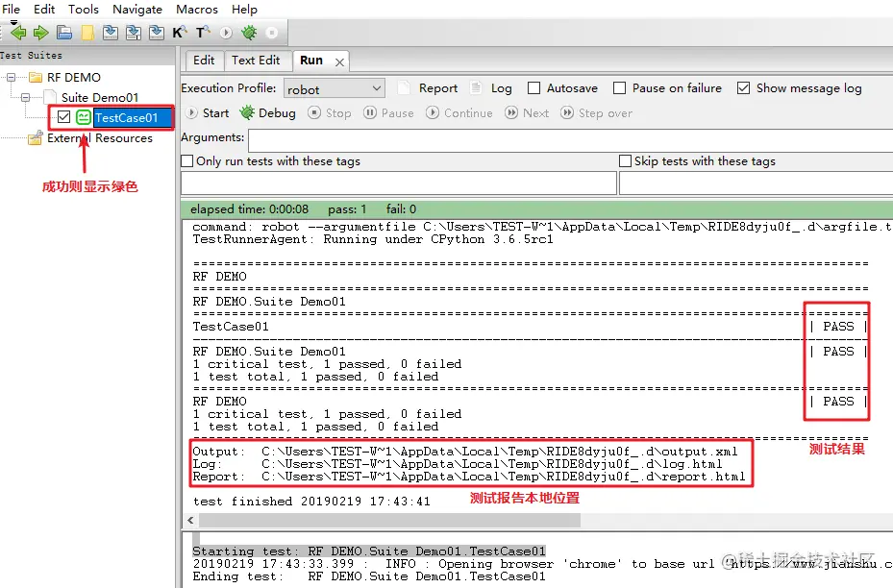Click the third save icon in the toolbar

(x=157, y=33)
